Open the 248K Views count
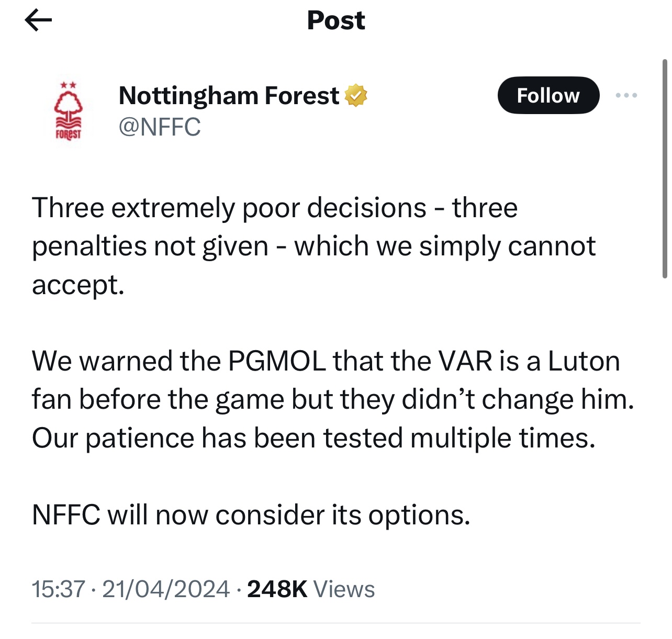The height and width of the screenshot is (639, 672). (x=311, y=589)
